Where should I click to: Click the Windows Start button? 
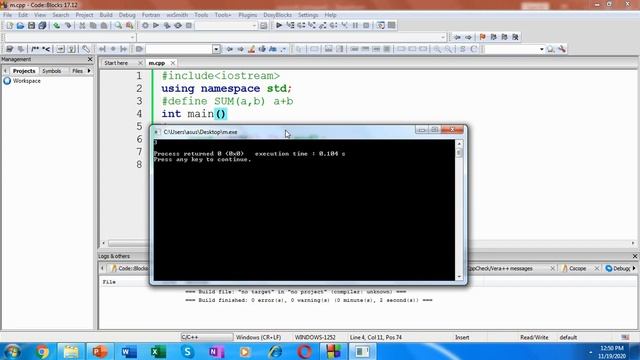tap(13, 351)
